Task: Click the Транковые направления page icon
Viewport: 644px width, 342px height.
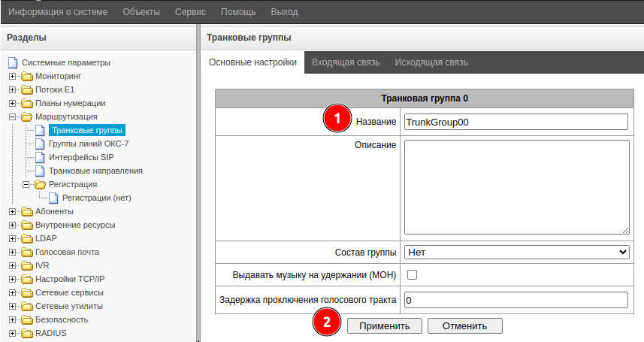Action: (x=41, y=171)
